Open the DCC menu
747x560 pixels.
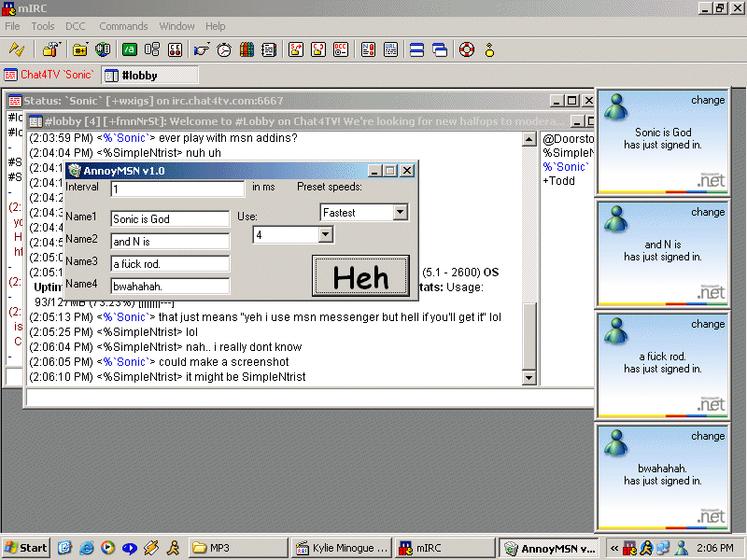[76, 26]
